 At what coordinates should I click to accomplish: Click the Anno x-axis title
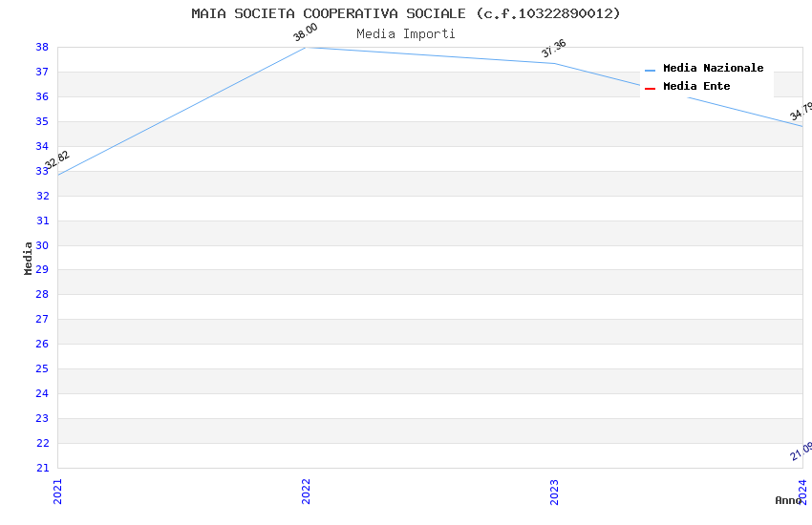pos(788,500)
